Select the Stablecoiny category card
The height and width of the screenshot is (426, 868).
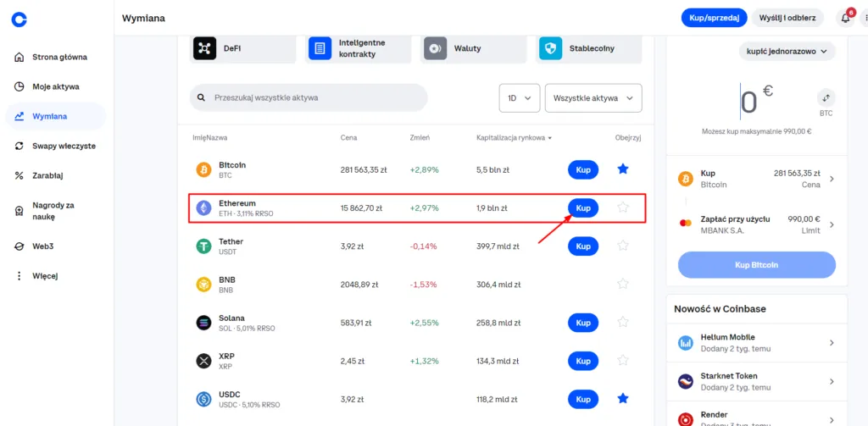click(589, 48)
